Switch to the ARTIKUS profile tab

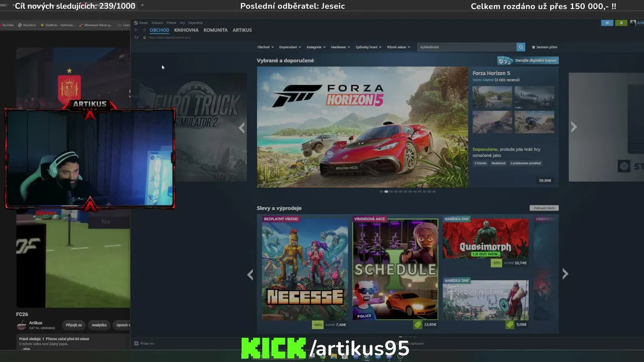(242, 30)
